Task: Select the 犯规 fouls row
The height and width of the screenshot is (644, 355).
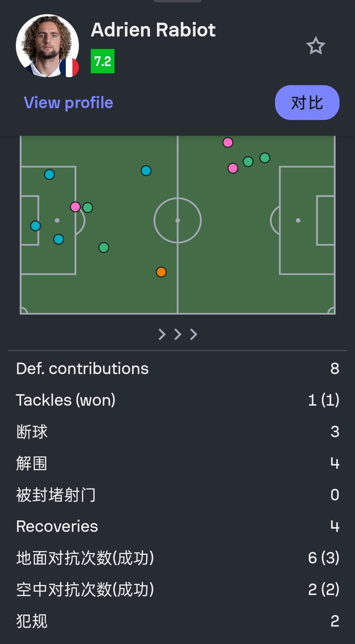Action: click(x=178, y=621)
